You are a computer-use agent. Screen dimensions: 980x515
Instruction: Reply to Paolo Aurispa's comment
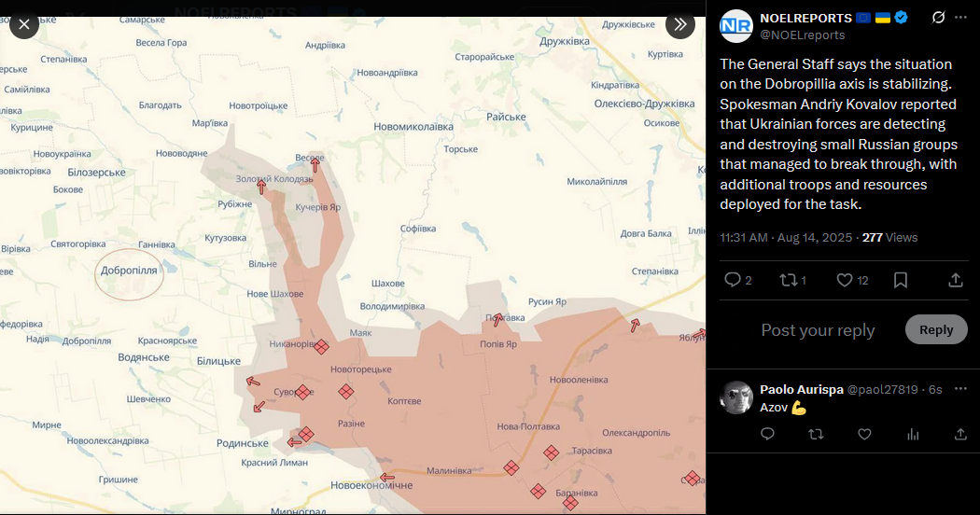(767, 434)
